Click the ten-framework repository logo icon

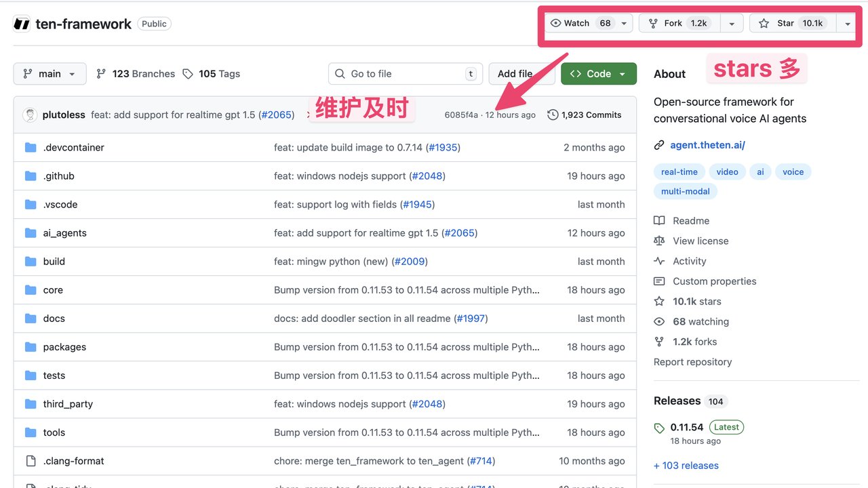pos(22,24)
